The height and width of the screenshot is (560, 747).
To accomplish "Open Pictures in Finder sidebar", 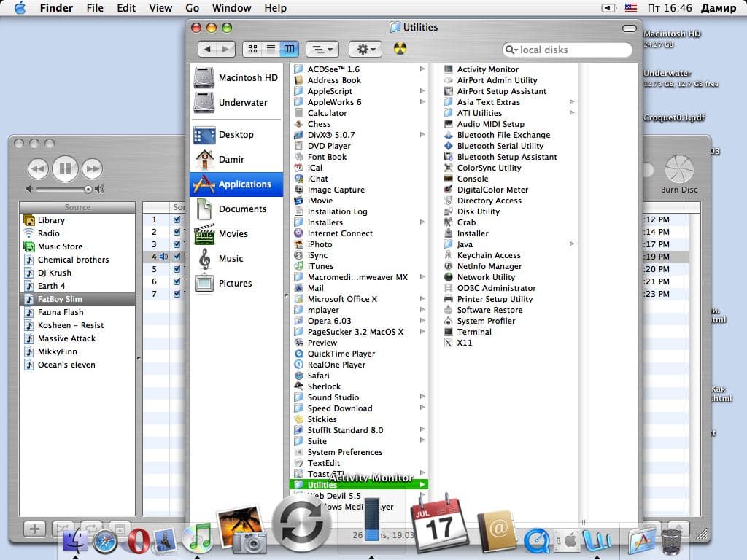I will pyautogui.click(x=236, y=284).
